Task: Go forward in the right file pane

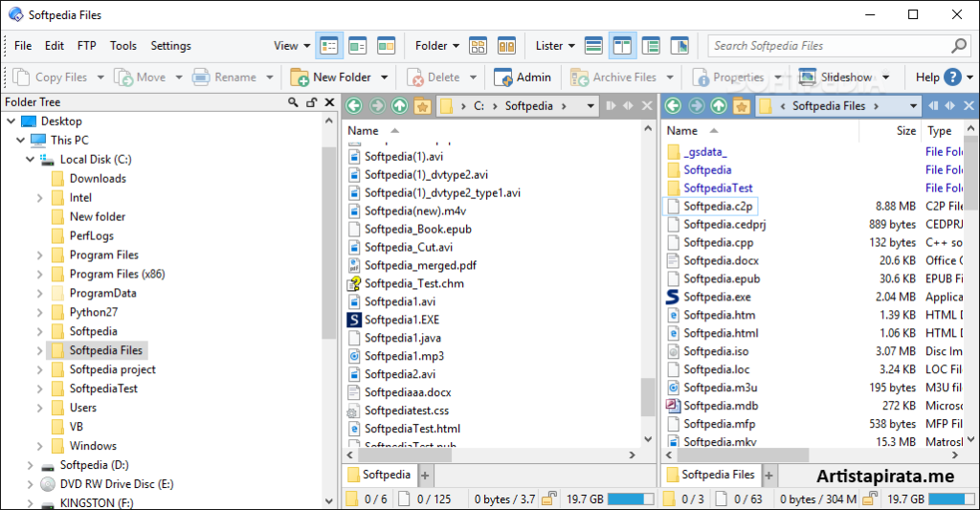Action: tap(697, 105)
